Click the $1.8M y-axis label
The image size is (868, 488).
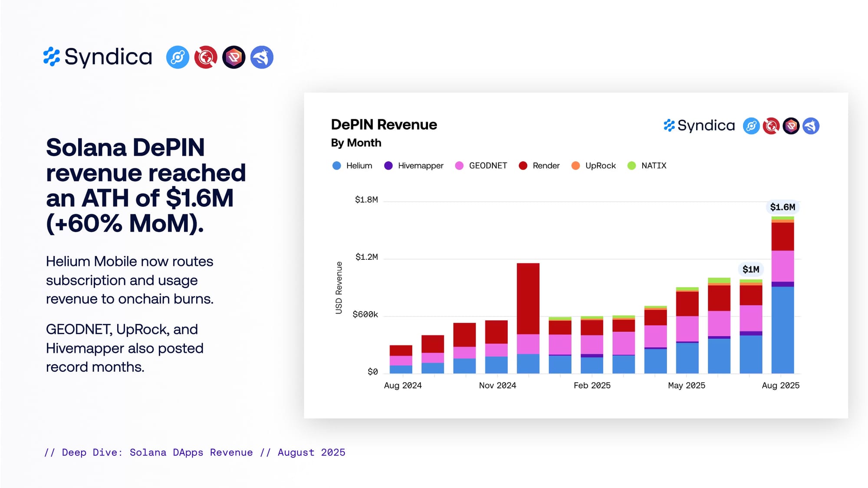366,200
